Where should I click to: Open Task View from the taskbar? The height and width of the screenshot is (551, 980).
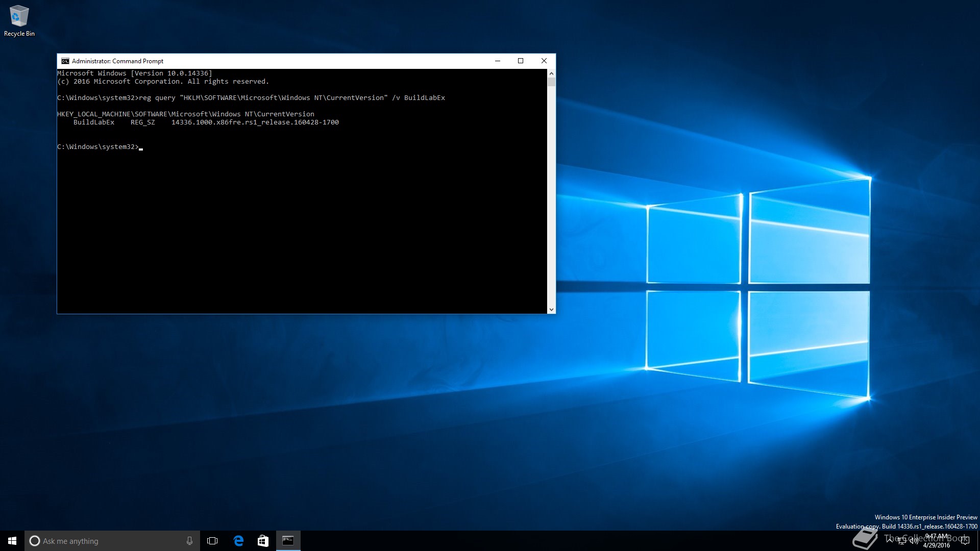(212, 541)
